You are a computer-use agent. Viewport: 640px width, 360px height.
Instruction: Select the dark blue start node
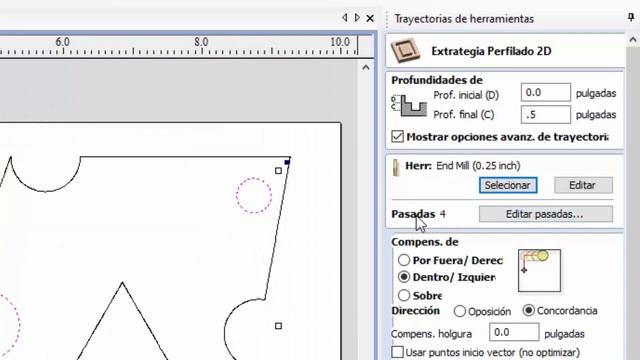coord(287,162)
